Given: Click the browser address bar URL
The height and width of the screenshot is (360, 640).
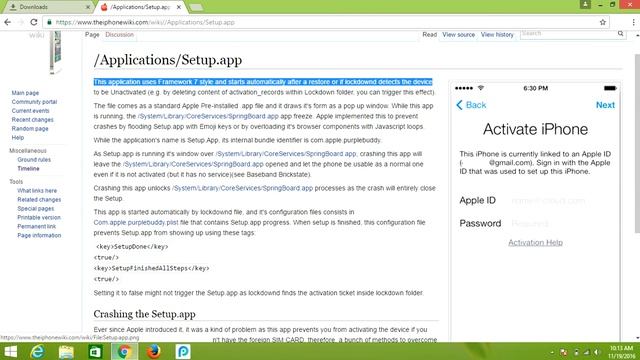Looking at the screenshot, I should coord(145,22).
